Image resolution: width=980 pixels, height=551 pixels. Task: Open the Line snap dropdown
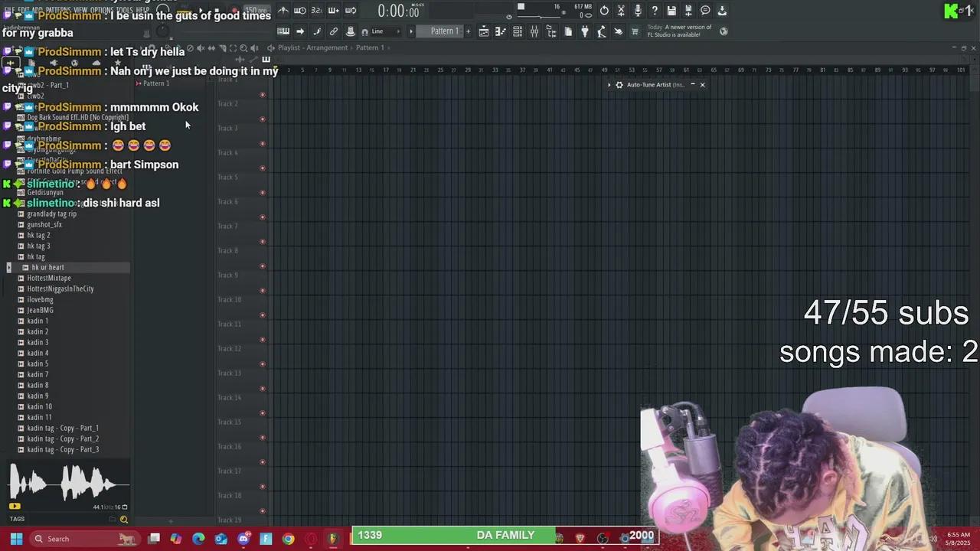click(x=387, y=31)
